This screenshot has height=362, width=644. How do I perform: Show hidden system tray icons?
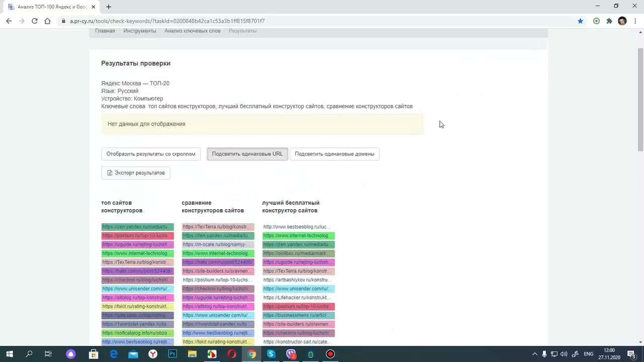(534, 354)
